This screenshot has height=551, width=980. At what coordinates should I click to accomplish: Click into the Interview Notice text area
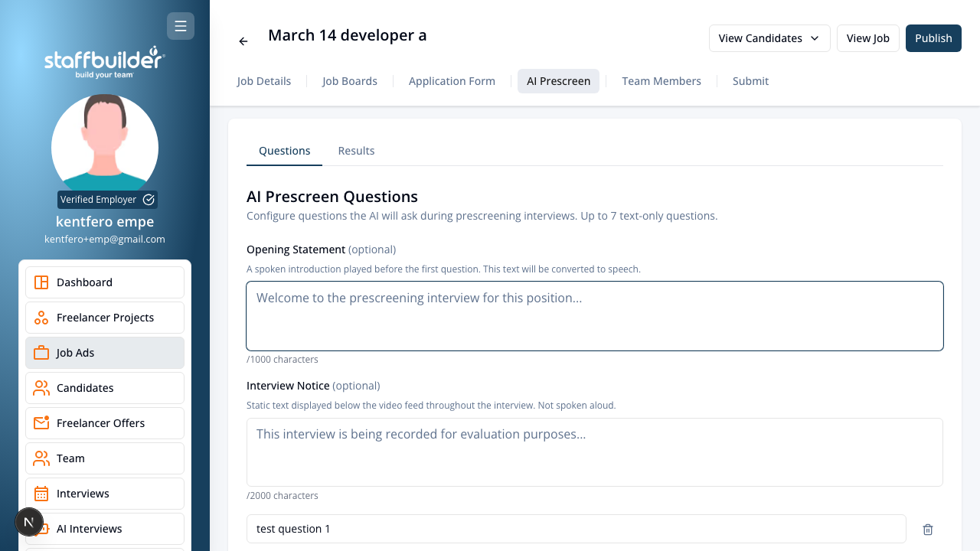click(x=595, y=452)
